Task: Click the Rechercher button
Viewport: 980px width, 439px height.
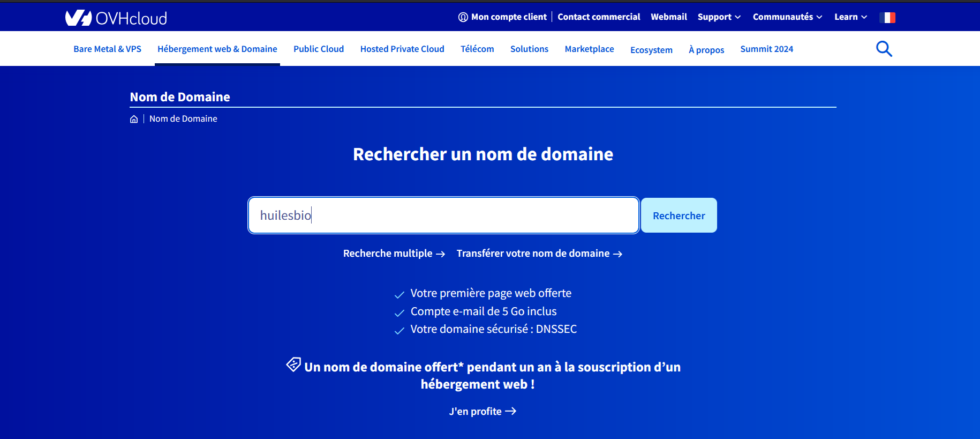Action: click(x=679, y=215)
